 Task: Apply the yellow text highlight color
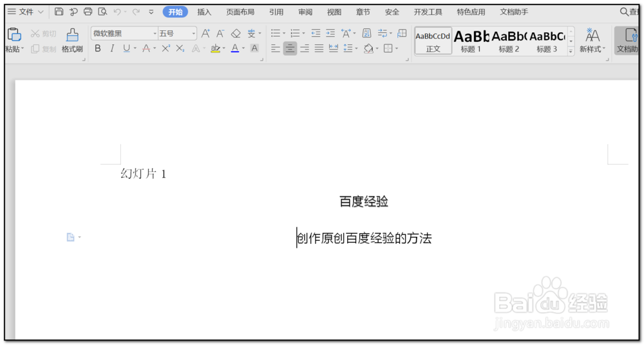click(215, 48)
